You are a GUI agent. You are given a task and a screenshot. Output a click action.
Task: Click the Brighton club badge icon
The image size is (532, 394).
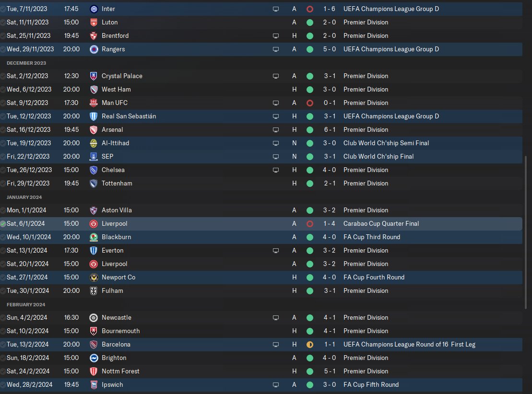click(94, 358)
